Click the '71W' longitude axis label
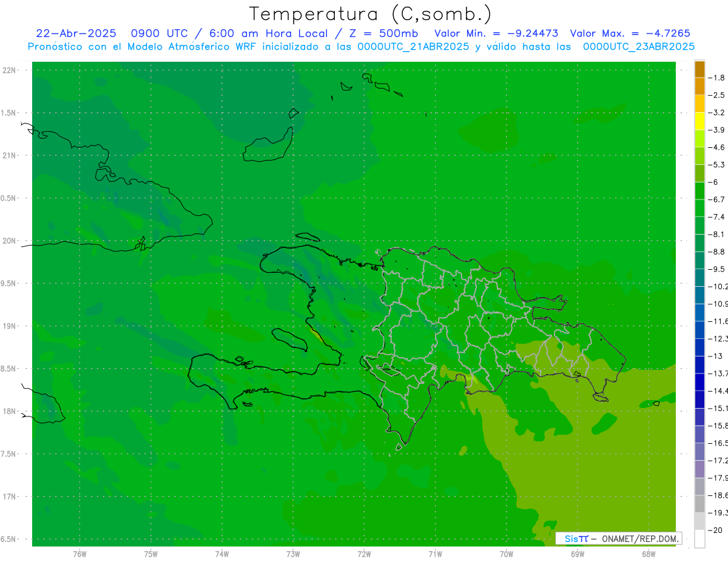The image size is (728, 562). [x=435, y=553]
